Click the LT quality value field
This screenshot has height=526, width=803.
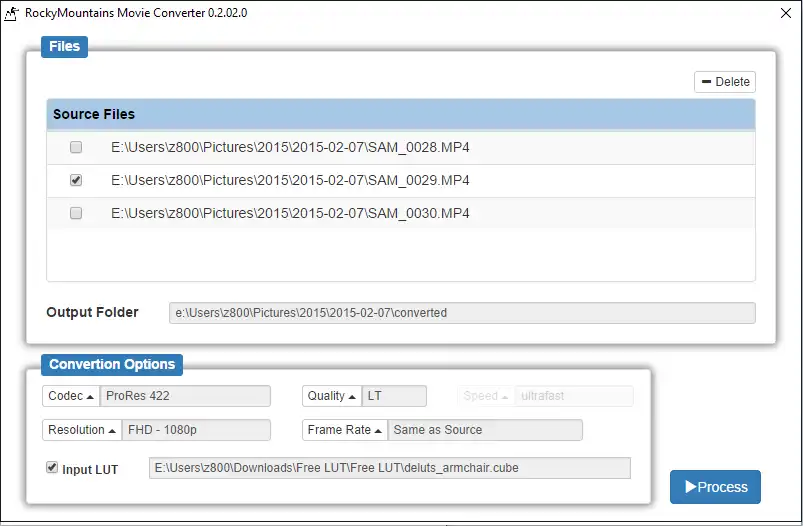pyautogui.click(x=394, y=396)
